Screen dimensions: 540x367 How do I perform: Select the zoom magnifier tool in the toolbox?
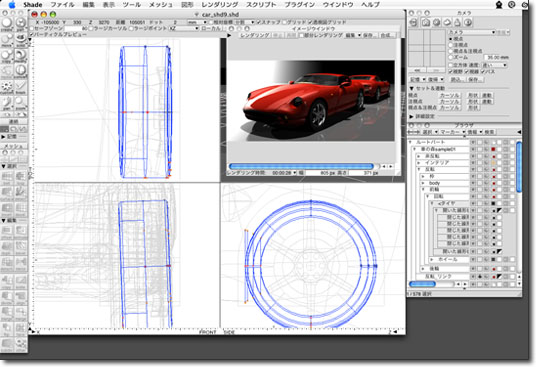pos(21,103)
